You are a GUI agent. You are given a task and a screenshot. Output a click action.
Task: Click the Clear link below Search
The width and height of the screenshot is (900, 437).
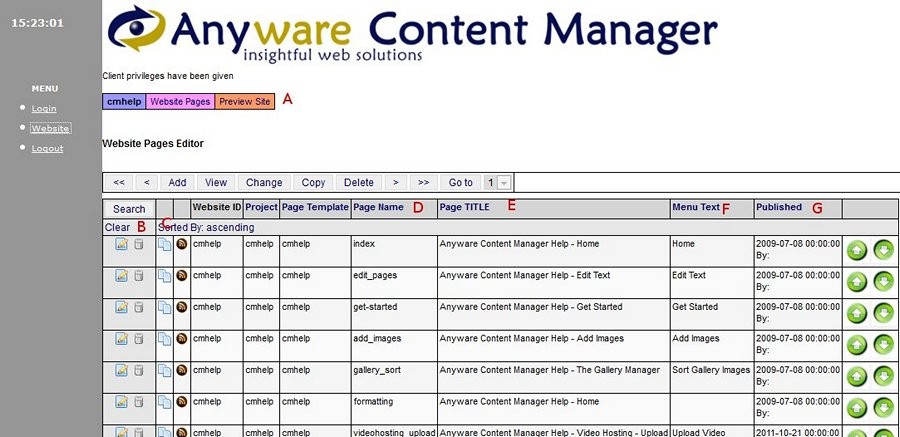tap(117, 227)
